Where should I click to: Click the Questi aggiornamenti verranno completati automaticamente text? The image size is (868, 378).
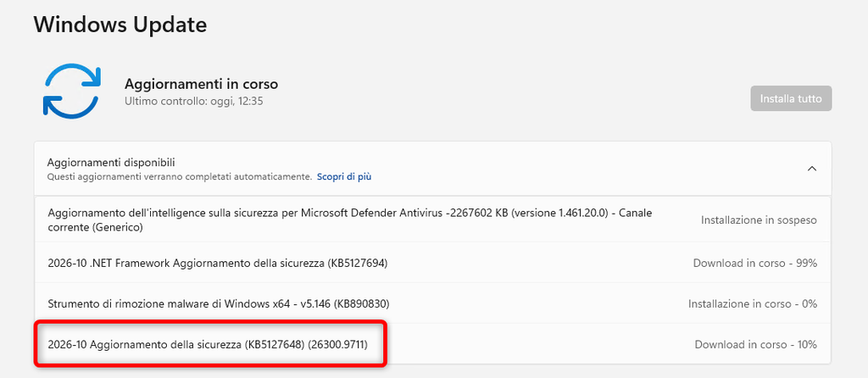tap(180, 177)
